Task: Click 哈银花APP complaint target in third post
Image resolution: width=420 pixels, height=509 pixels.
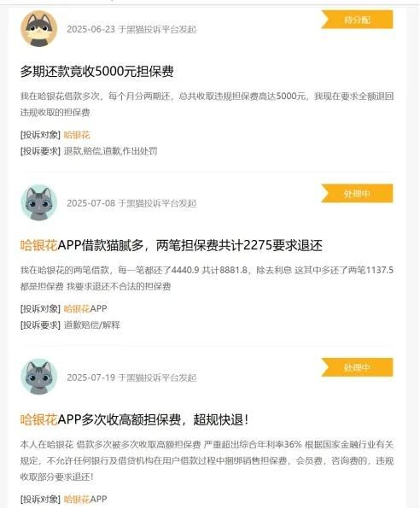Action: point(85,499)
